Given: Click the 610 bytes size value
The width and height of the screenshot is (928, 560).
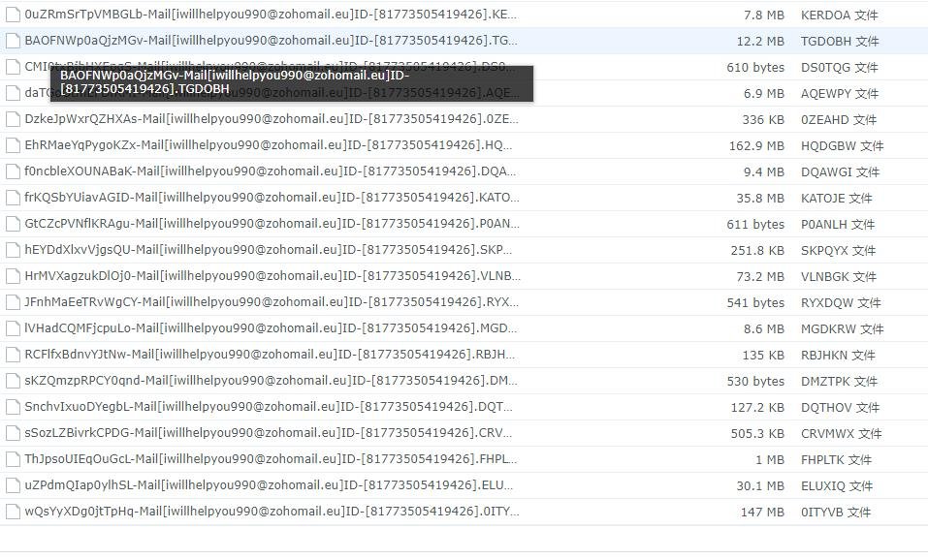Looking at the screenshot, I should pos(755,68).
